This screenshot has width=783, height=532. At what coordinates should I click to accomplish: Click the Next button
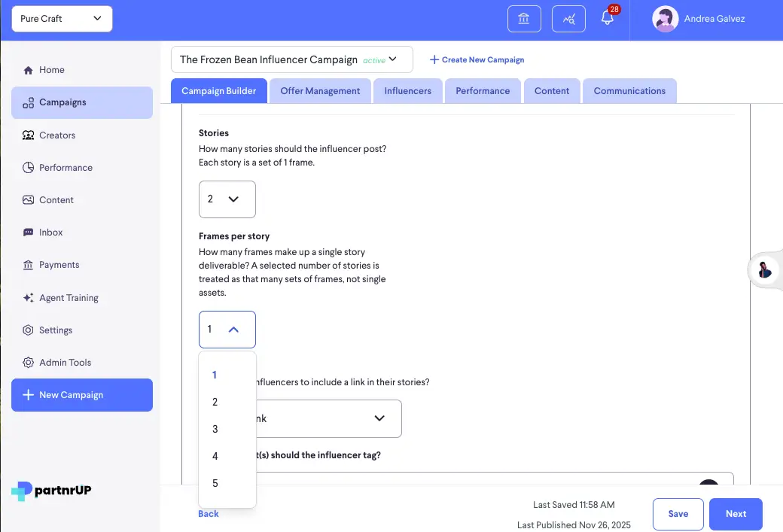click(x=736, y=514)
